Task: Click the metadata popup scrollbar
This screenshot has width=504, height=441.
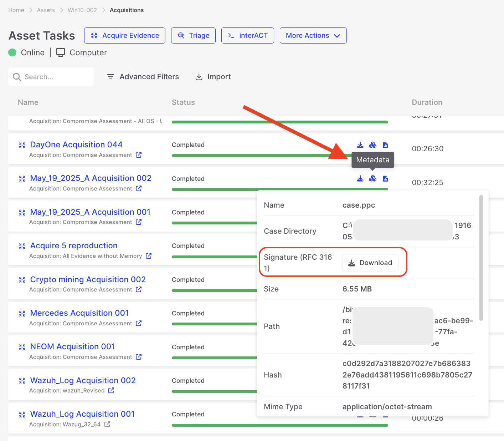Action: 481,258
